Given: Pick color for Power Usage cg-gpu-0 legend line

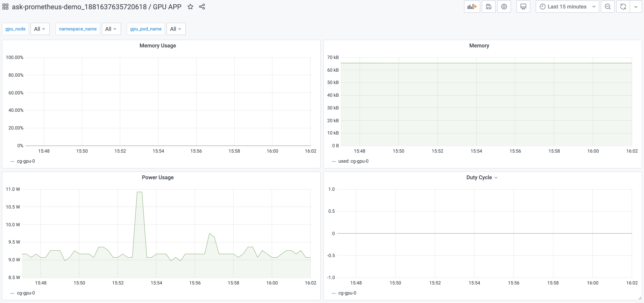Looking at the screenshot, I should 12,293.
